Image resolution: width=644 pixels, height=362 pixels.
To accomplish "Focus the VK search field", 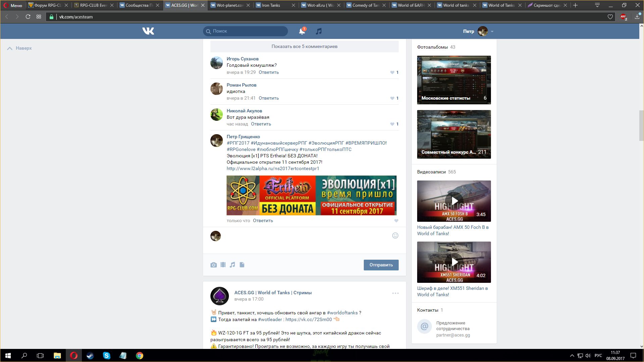I will tap(245, 31).
